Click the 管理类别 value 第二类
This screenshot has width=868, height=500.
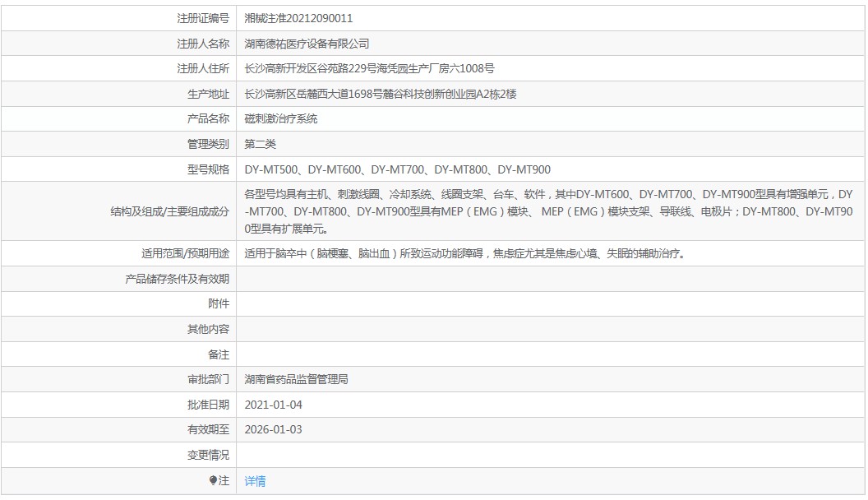click(260, 144)
